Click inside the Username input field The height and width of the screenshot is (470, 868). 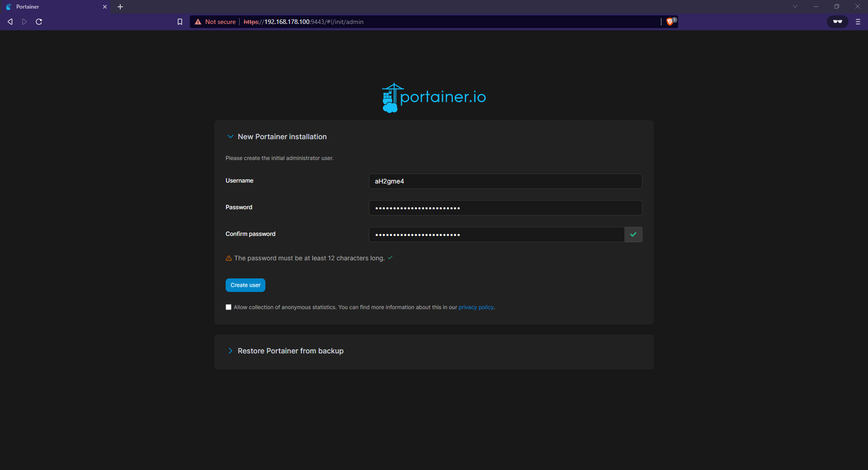coord(505,181)
